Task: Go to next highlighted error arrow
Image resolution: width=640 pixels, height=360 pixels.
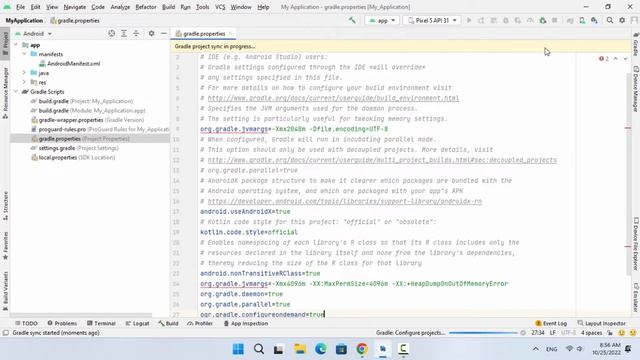Action: point(625,59)
